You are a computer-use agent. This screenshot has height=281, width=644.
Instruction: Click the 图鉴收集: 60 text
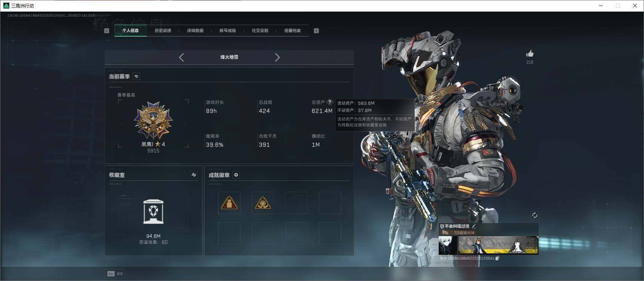pos(153,242)
